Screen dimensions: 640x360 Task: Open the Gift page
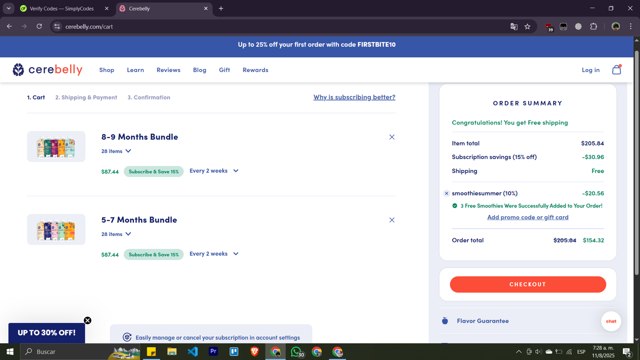point(224,70)
